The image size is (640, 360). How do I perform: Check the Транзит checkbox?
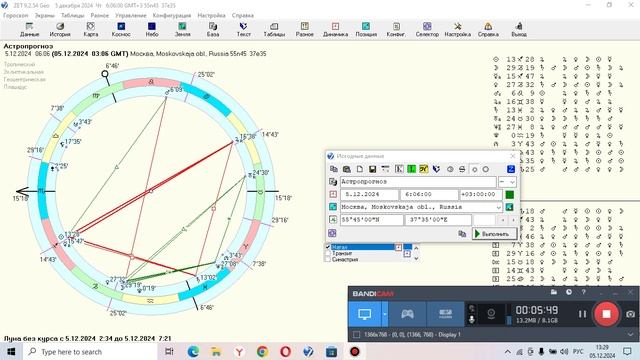328,253
